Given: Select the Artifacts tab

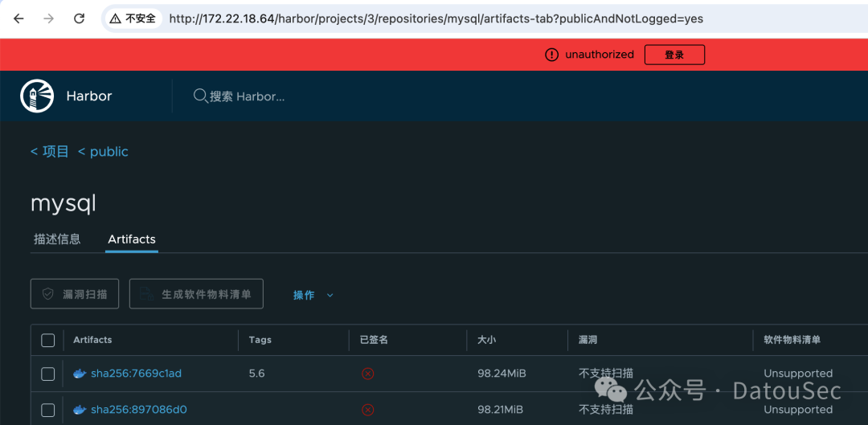Looking at the screenshot, I should [132, 239].
